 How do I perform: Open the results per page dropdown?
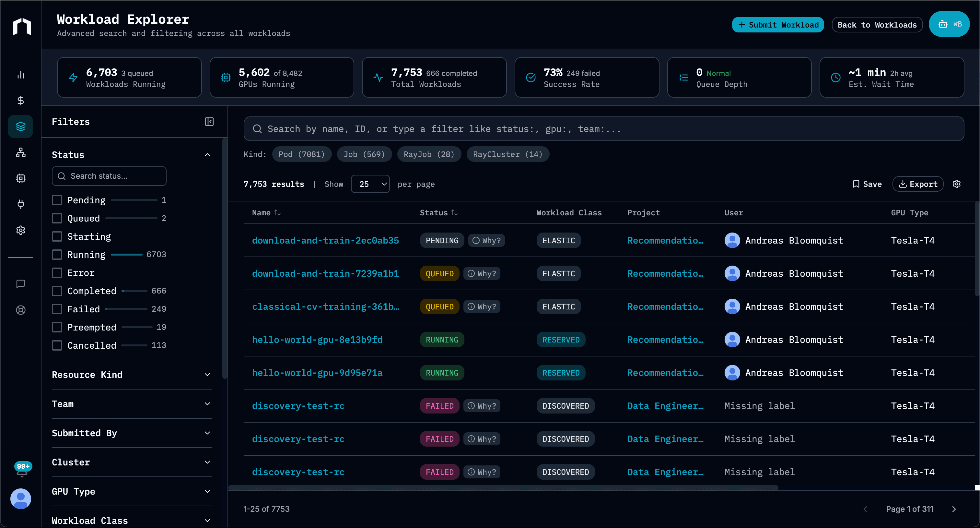[x=370, y=184]
